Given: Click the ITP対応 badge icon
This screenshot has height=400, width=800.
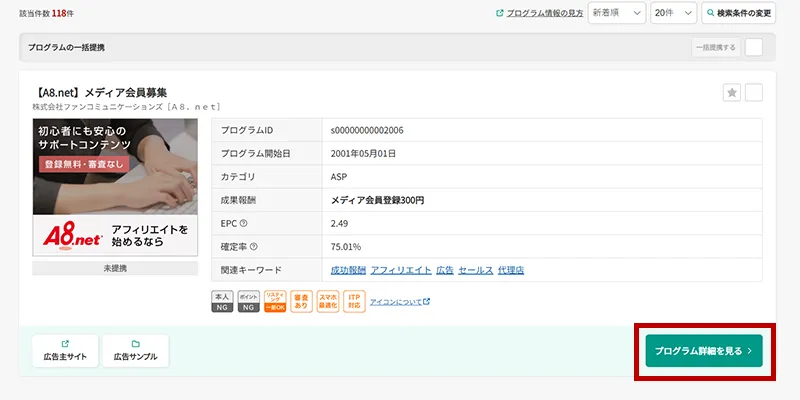Looking at the screenshot, I should [x=354, y=302].
